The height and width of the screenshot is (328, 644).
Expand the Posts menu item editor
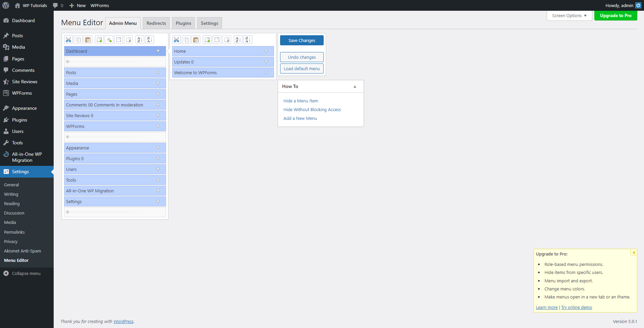pyautogui.click(x=158, y=73)
